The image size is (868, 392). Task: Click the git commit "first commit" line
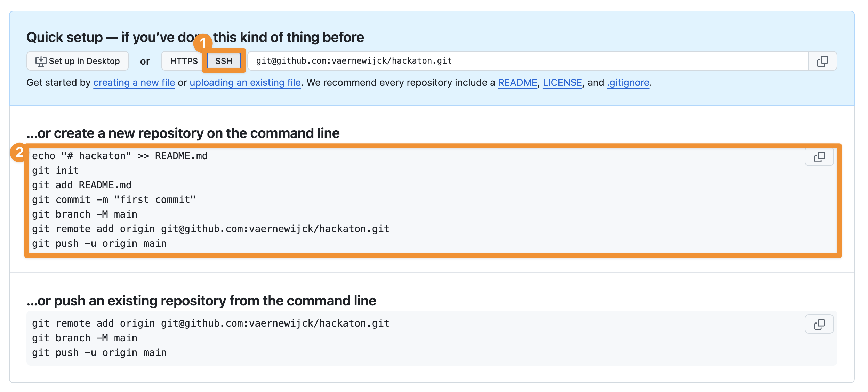pos(114,200)
